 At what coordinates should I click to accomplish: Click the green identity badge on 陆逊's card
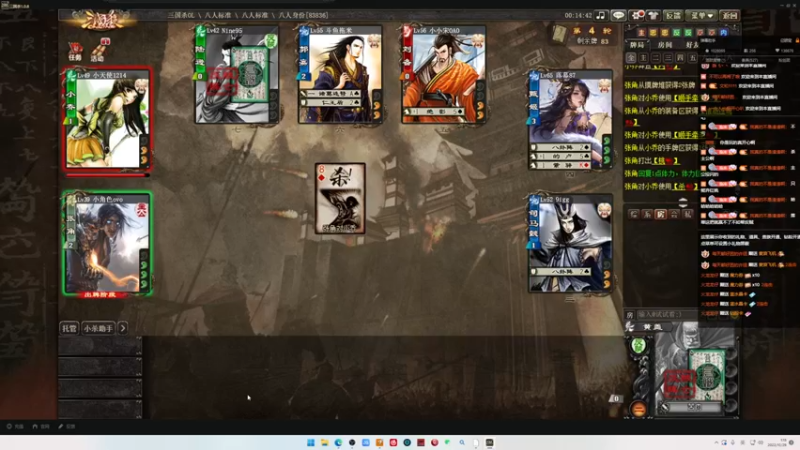click(x=271, y=41)
